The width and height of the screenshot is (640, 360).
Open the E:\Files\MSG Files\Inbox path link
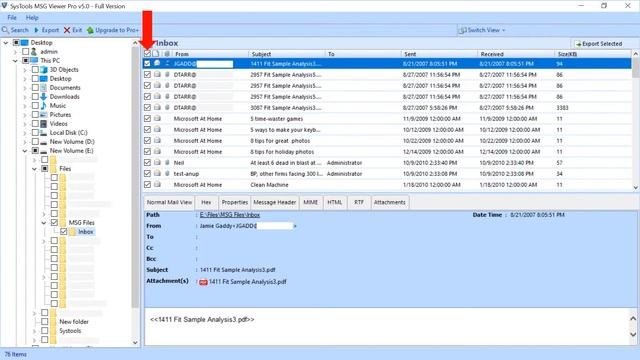click(229, 215)
